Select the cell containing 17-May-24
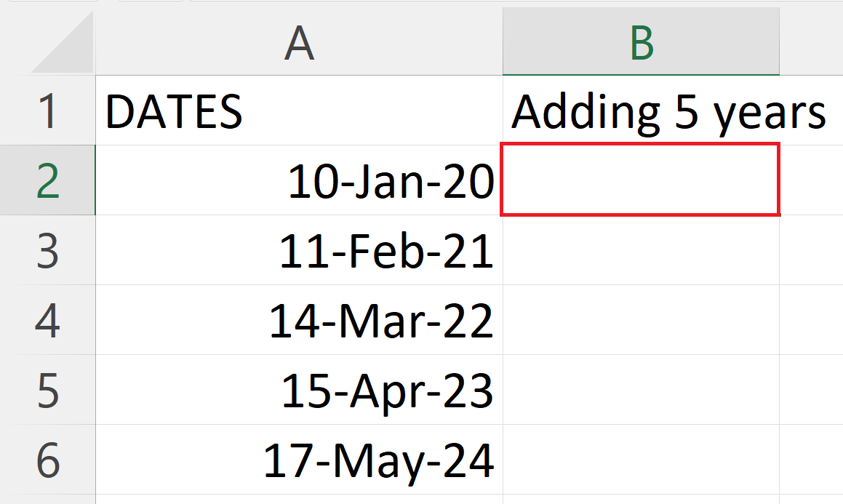The height and width of the screenshot is (504, 843). (298, 460)
